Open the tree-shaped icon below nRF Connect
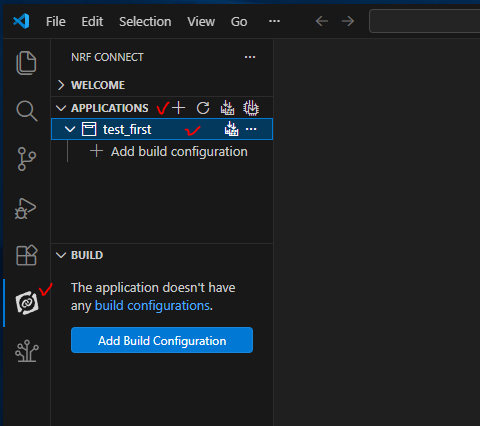 pos(27,351)
